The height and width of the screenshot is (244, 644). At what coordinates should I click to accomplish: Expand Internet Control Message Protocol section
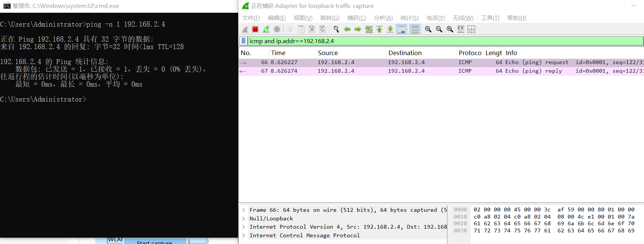click(x=244, y=235)
